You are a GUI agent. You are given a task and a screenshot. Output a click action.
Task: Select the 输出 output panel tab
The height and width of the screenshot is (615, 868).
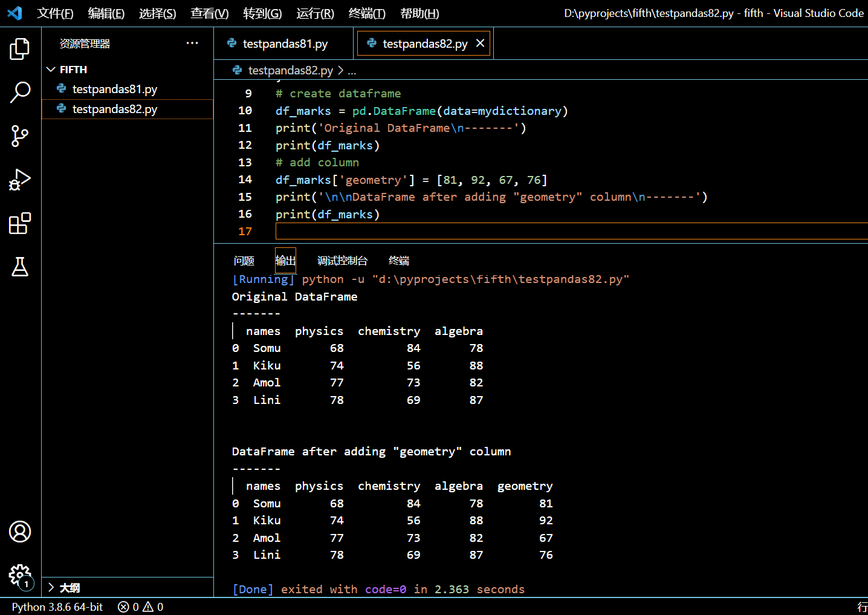point(285,261)
